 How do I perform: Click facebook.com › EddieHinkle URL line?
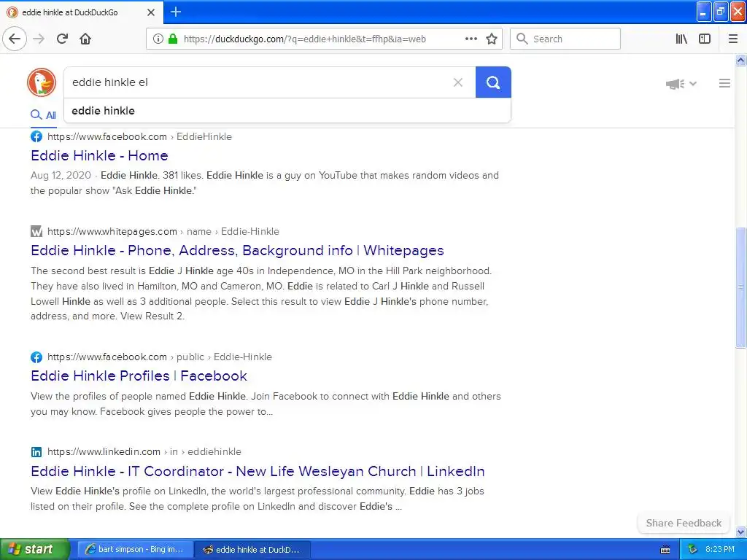tap(139, 136)
